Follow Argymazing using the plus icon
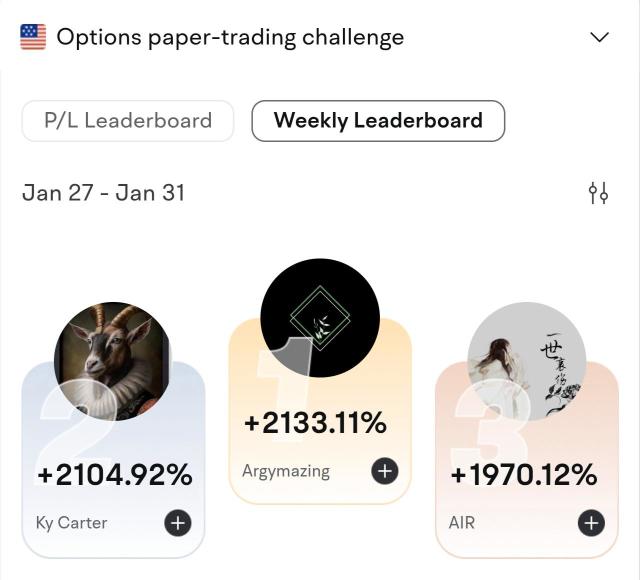Viewport: 640px width, 580px height. click(x=385, y=471)
